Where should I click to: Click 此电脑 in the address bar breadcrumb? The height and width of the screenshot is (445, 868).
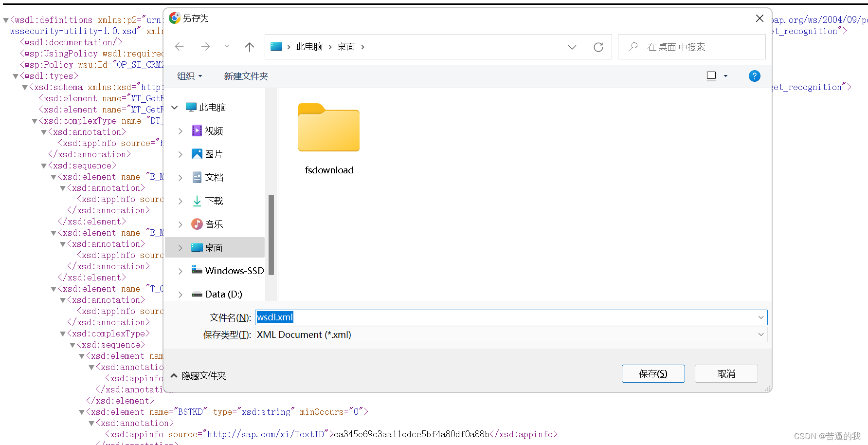pos(309,46)
